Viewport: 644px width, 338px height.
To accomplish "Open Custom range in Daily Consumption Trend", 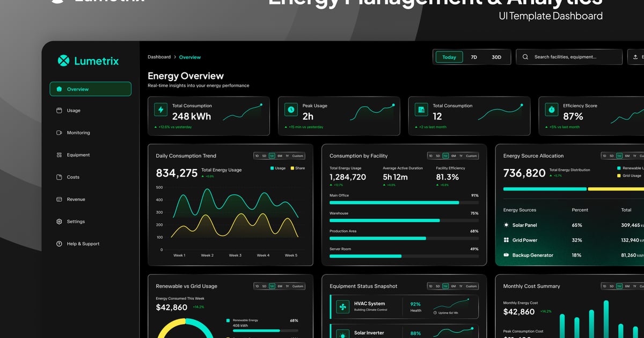I will point(298,156).
